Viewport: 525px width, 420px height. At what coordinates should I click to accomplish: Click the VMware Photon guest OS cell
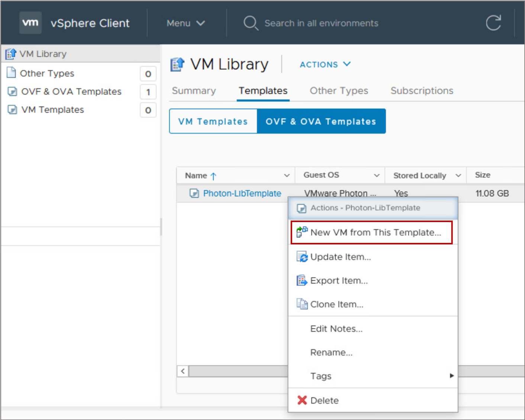340,193
